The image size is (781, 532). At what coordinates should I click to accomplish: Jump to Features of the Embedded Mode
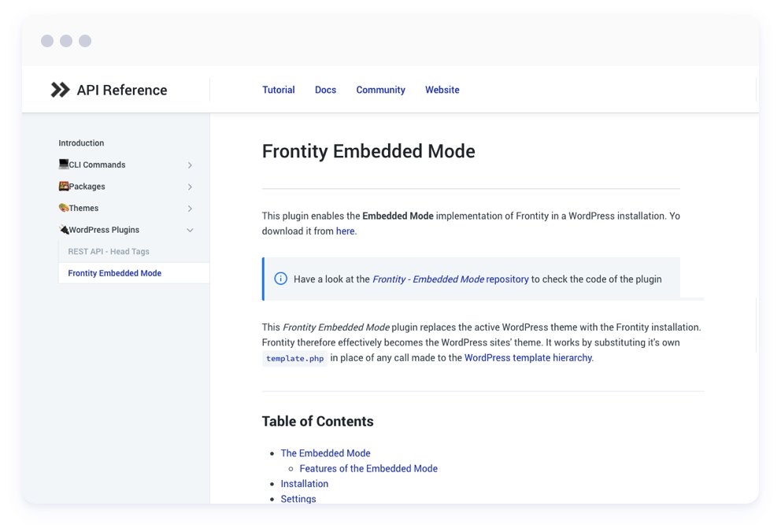(368, 468)
